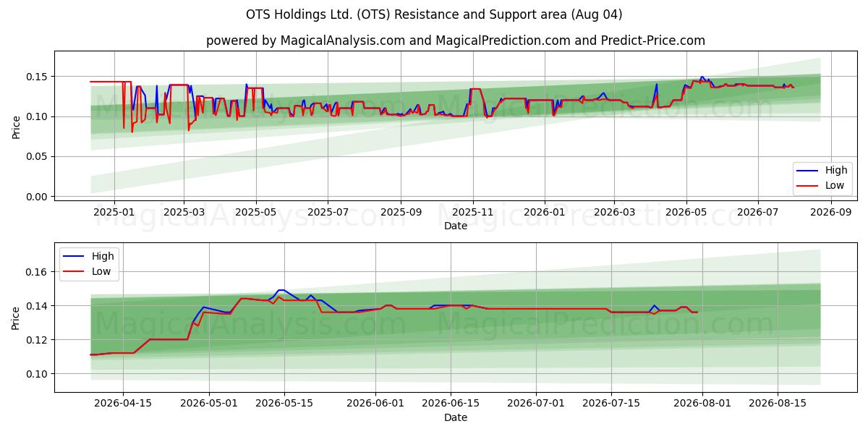Click the '2025-01' tick label
868x434 pixels.
point(114,212)
